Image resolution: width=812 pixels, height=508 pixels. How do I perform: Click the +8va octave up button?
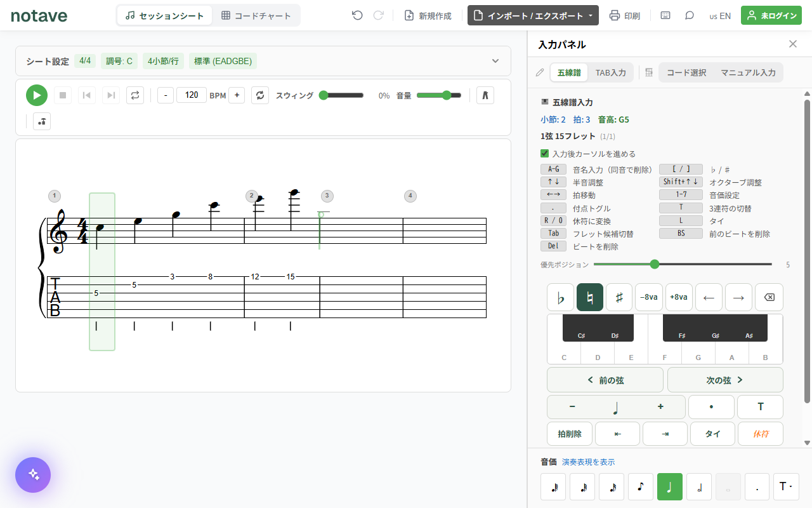[679, 297]
